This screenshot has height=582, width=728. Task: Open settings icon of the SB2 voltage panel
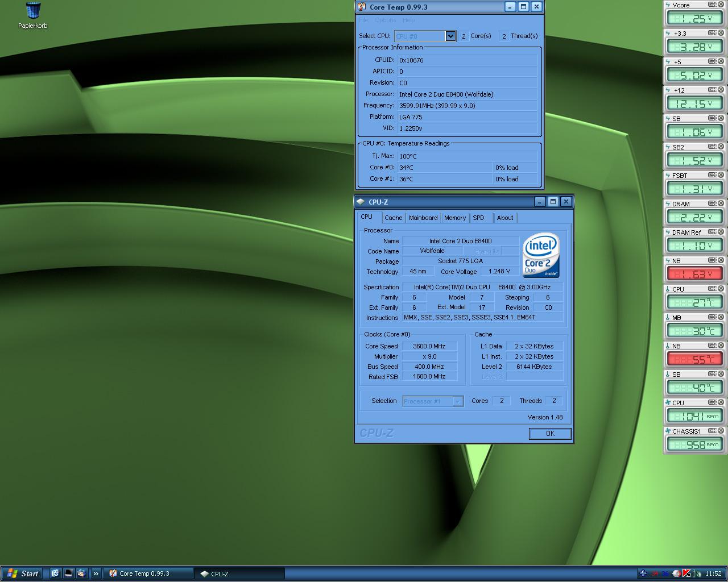tap(712, 147)
